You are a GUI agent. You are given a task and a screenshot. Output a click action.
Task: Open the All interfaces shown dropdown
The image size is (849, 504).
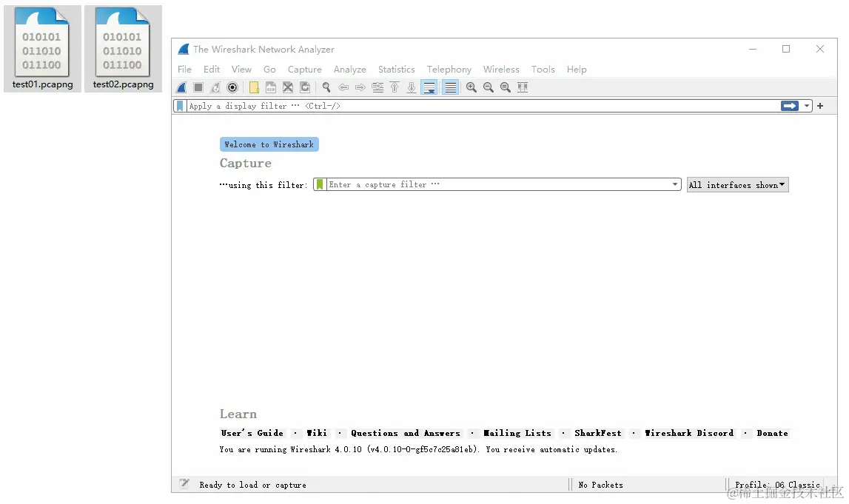coord(737,184)
